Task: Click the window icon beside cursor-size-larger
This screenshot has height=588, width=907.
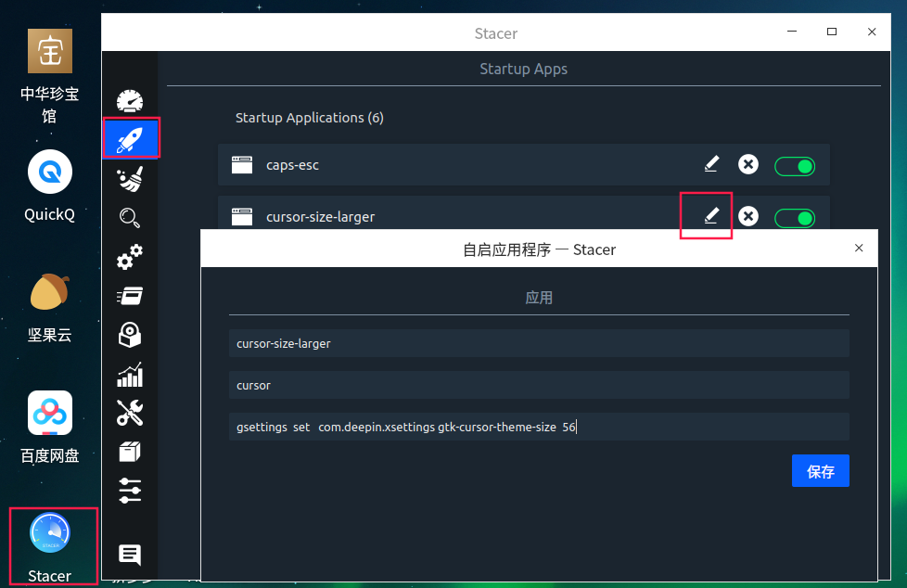Action: click(x=242, y=217)
